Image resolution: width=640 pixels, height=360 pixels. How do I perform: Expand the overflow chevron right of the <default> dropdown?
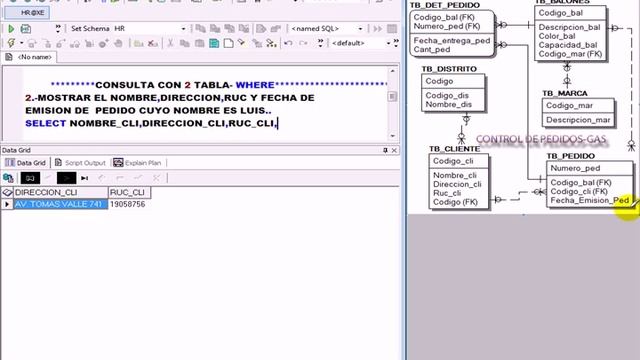396,43
